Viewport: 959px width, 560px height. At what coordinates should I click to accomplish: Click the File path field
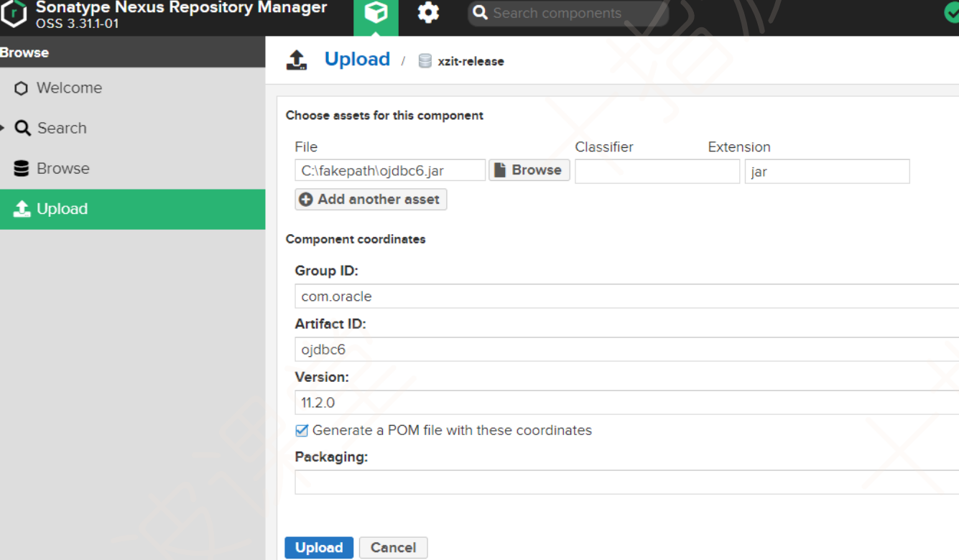click(390, 171)
